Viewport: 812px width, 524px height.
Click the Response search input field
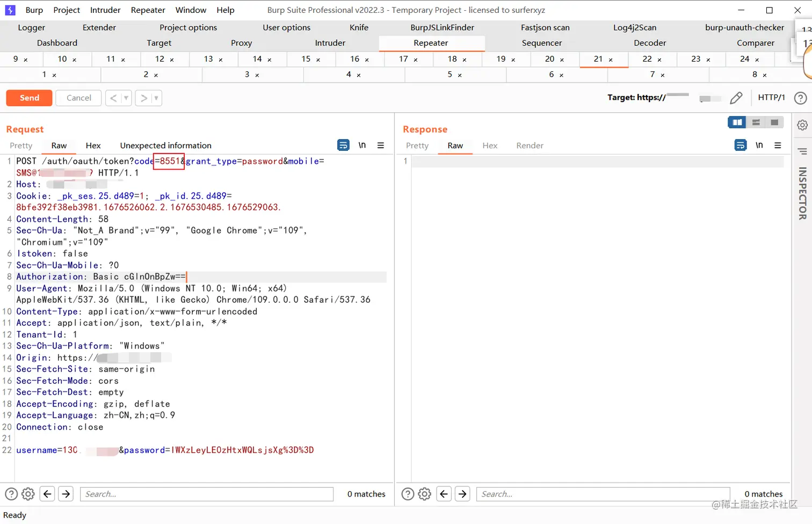(603, 494)
